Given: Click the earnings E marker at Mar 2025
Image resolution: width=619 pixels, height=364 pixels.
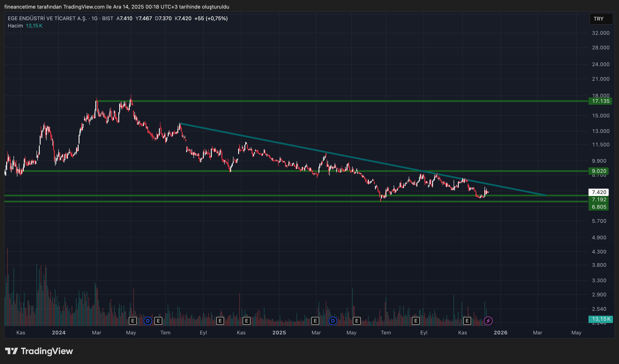Looking at the screenshot, I should coord(315,321).
